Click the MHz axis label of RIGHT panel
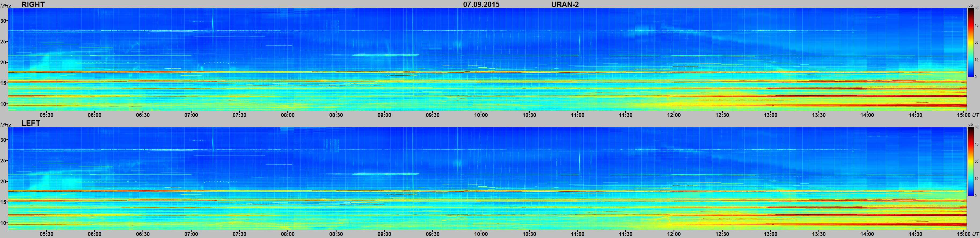Image resolution: width=980 pixels, height=238 pixels. pyautogui.click(x=5, y=5)
